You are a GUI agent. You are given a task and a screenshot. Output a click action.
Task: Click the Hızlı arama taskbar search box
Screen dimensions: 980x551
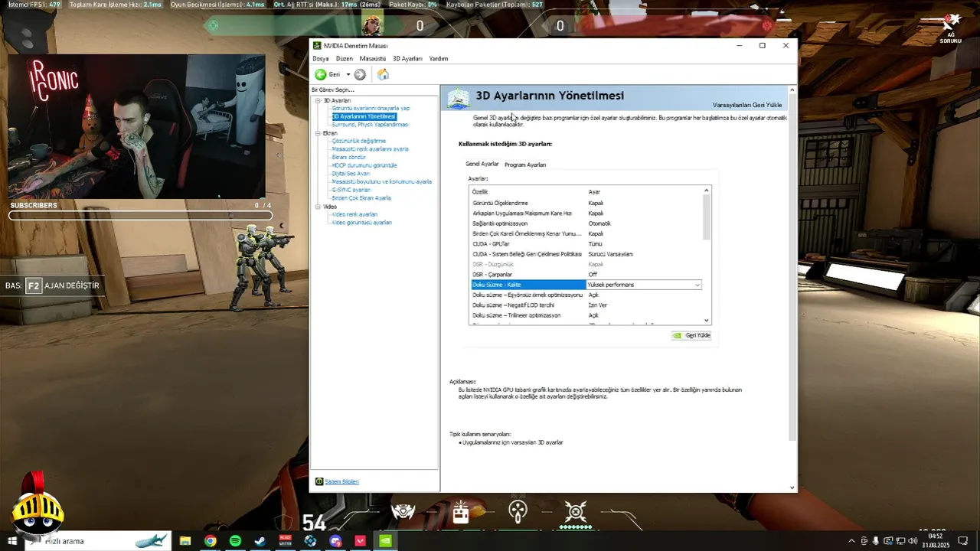98,541
